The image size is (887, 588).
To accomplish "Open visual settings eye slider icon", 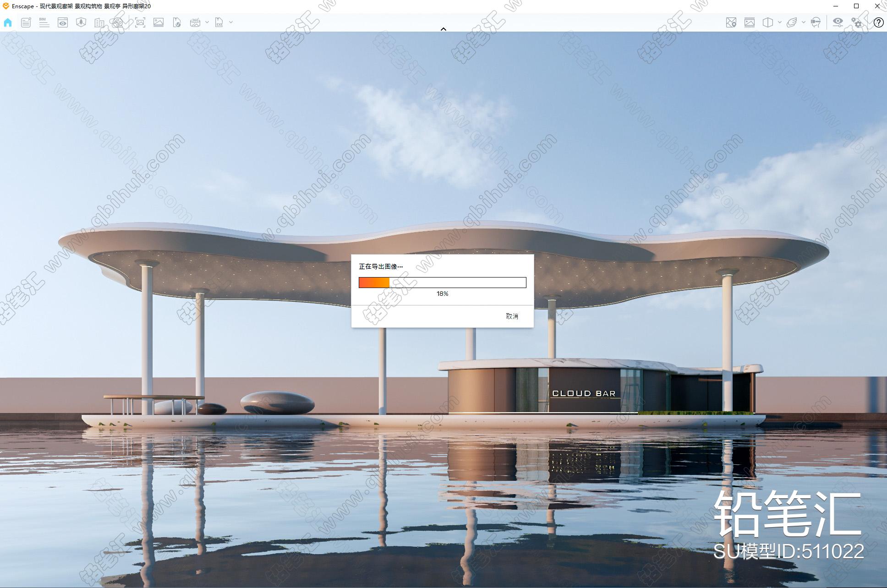I will [x=838, y=22].
